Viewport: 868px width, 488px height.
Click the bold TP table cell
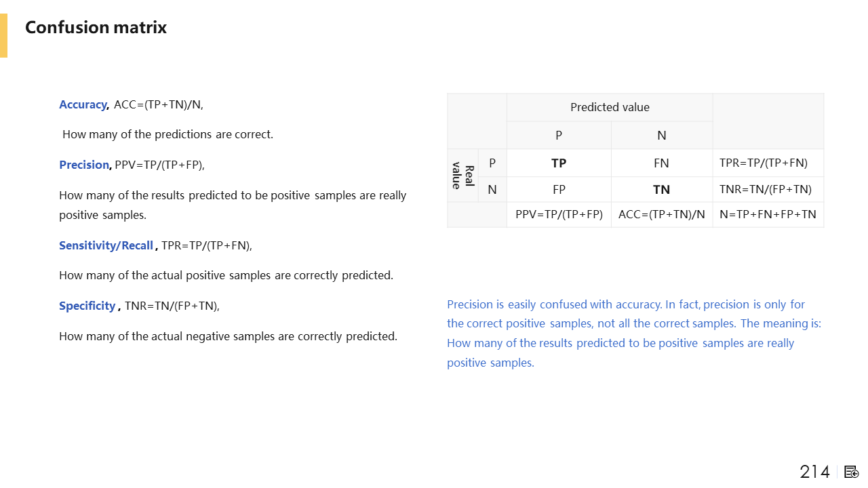[559, 163]
